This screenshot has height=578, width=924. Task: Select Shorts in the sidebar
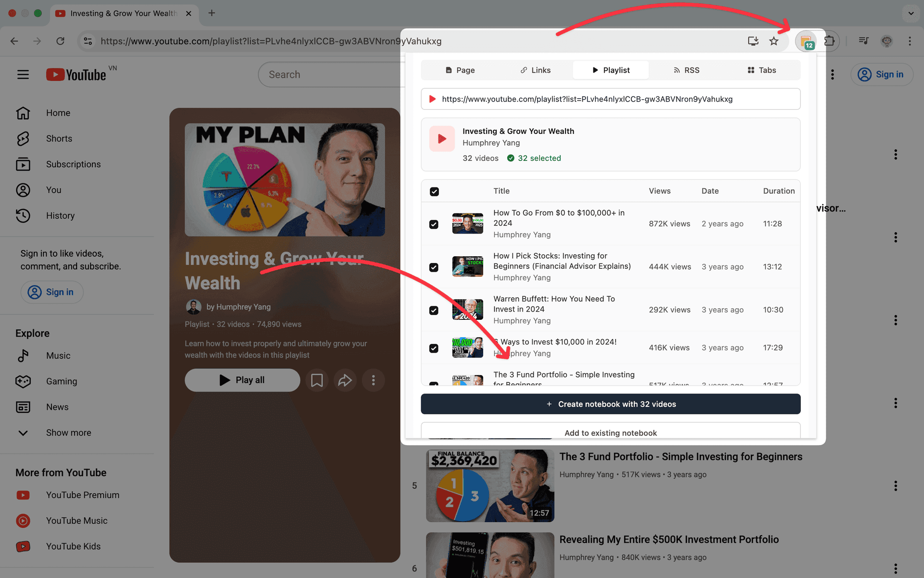pyautogui.click(x=59, y=138)
